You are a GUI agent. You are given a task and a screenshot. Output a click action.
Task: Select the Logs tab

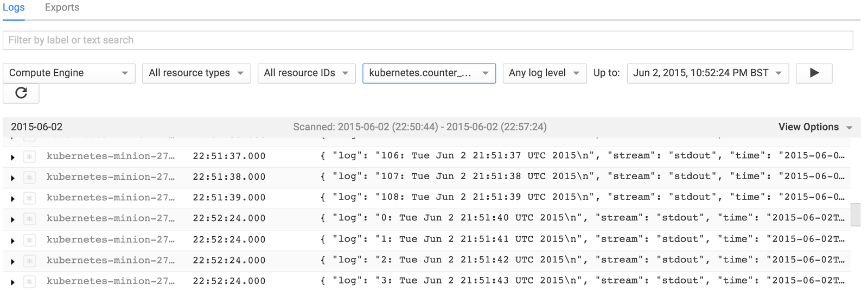tap(14, 8)
